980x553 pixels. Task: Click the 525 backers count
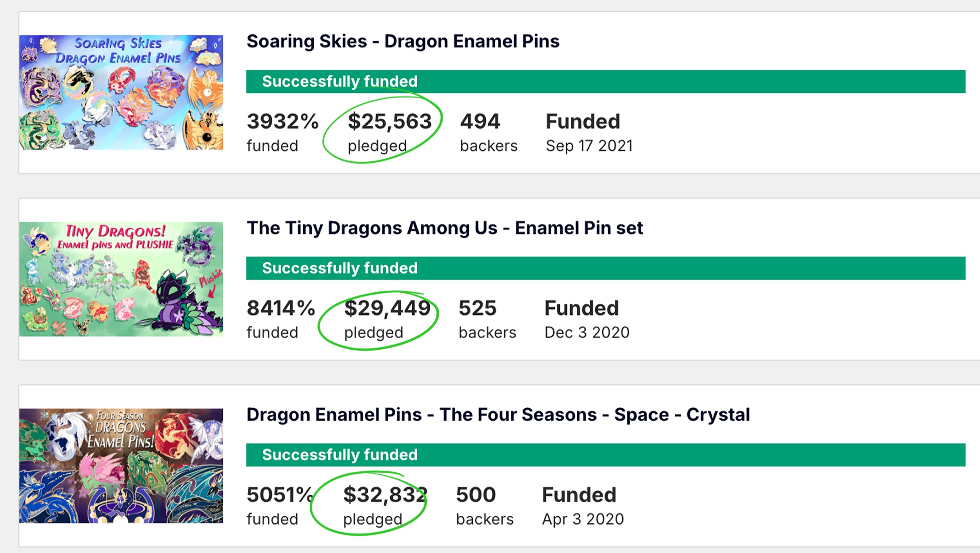point(478,308)
